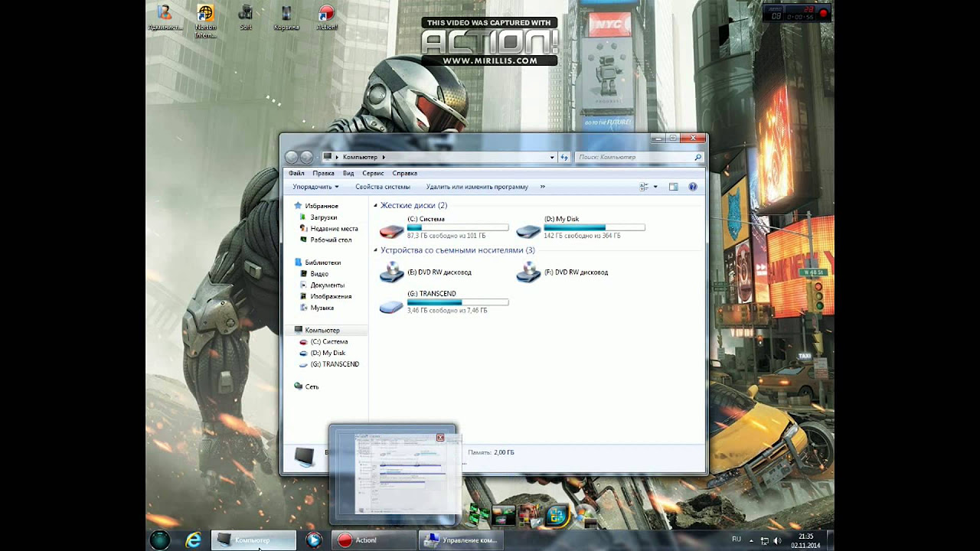Open the (C:) Система drive icon

click(x=391, y=230)
